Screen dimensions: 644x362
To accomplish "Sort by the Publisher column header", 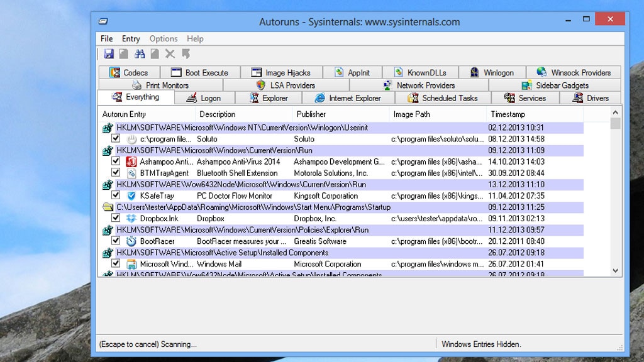I will click(340, 114).
